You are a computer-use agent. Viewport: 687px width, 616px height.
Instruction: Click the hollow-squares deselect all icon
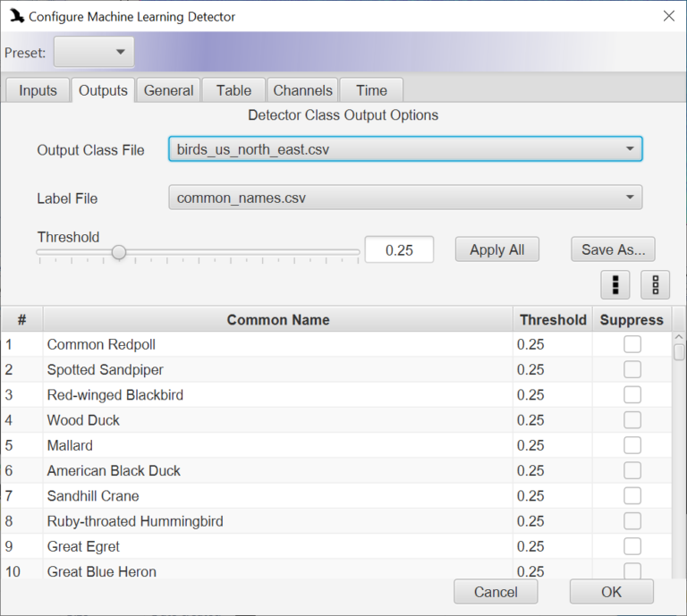point(655,285)
